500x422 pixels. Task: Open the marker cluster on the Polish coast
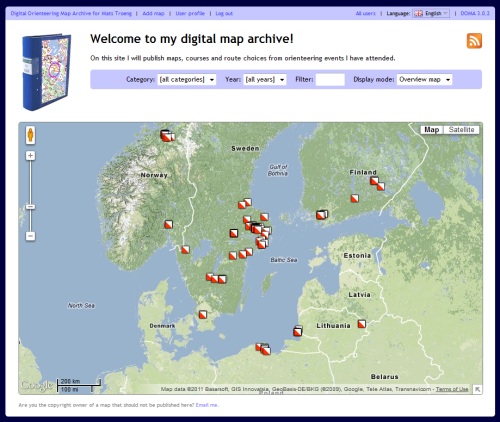[263, 349]
